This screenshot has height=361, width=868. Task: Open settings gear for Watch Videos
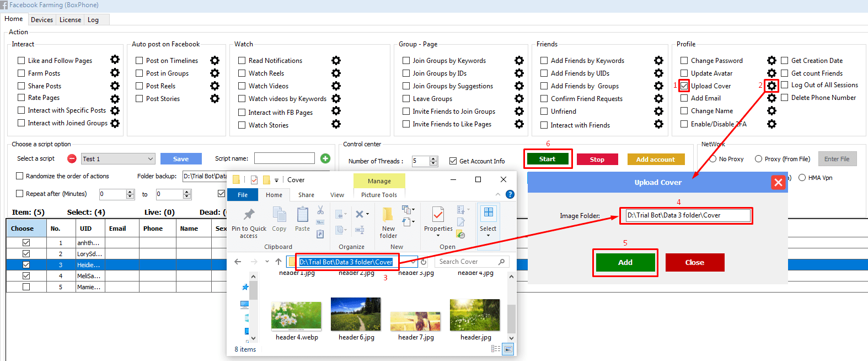[x=336, y=86]
